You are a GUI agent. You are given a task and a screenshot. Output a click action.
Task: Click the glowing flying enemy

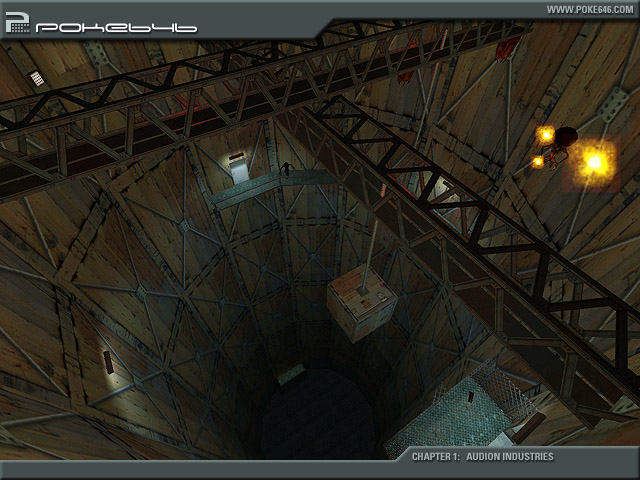click(561, 148)
